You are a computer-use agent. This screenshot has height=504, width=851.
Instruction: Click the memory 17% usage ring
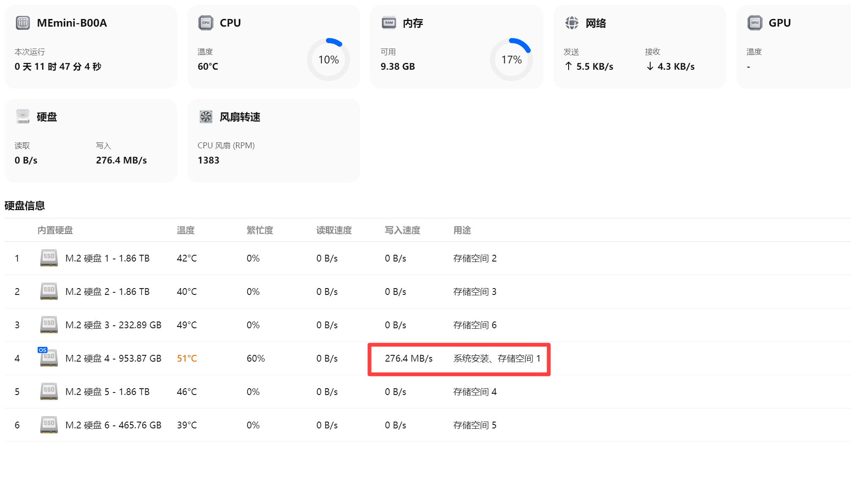pos(511,60)
